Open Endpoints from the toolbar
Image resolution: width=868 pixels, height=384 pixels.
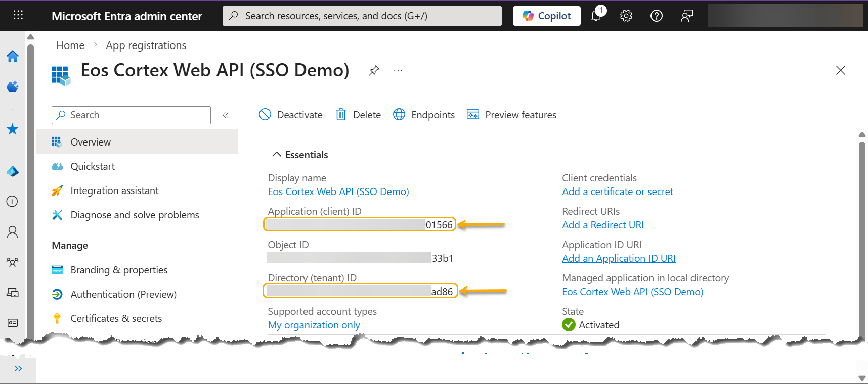424,115
